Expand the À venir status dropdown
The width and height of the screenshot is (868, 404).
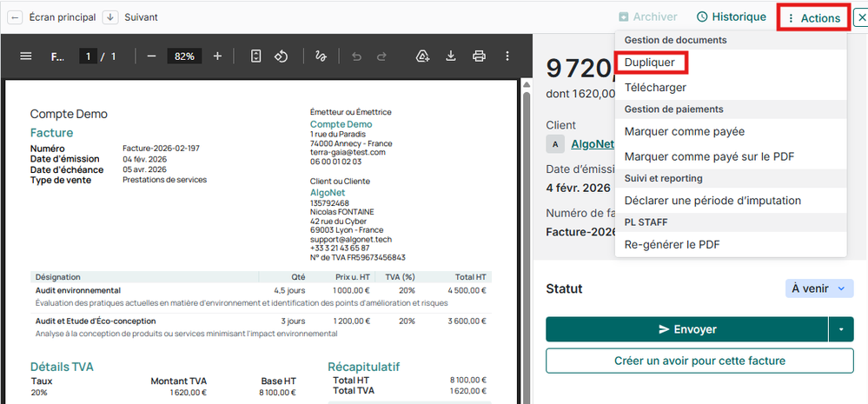coord(818,288)
